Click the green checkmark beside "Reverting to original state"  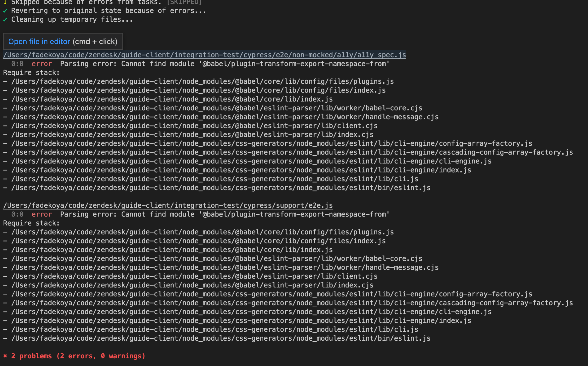click(x=5, y=11)
